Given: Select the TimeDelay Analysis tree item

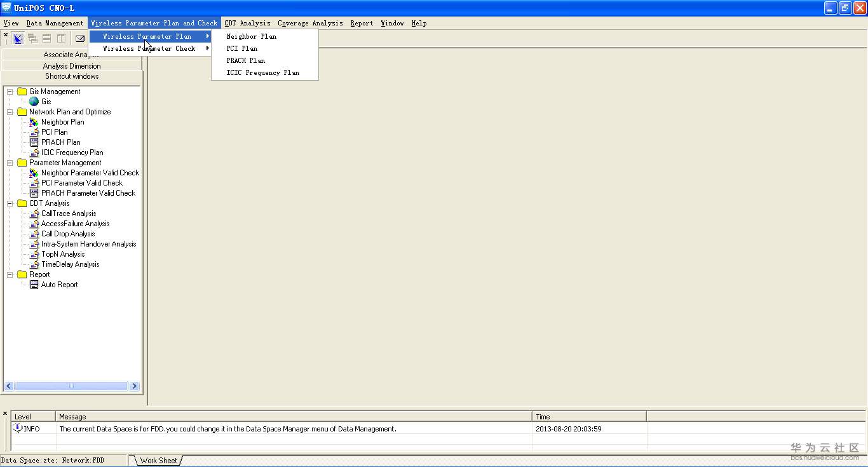Looking at the screenshot, I should point(70,264).
